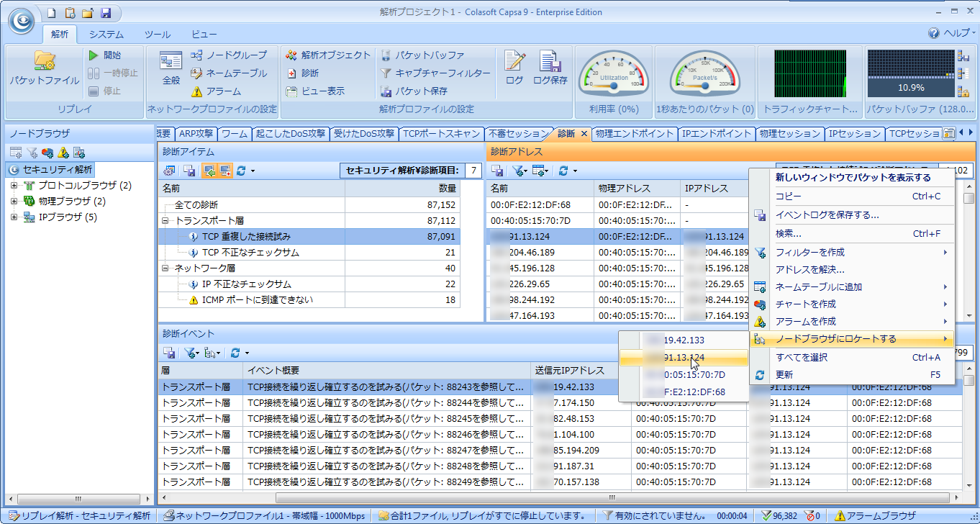Click the ヘルプ button

pyautogui.click(x=949, y=33)
